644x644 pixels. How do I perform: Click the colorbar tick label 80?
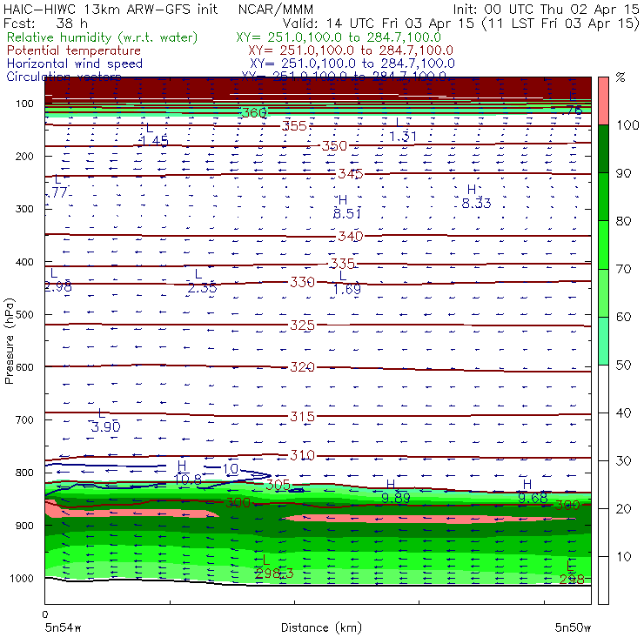tap(623, 221)
